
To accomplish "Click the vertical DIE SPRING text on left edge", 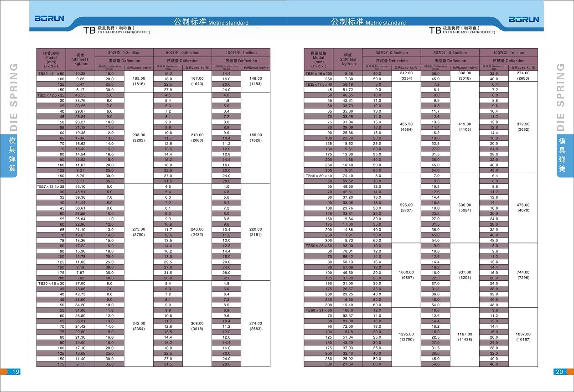I will pos(13,97).
